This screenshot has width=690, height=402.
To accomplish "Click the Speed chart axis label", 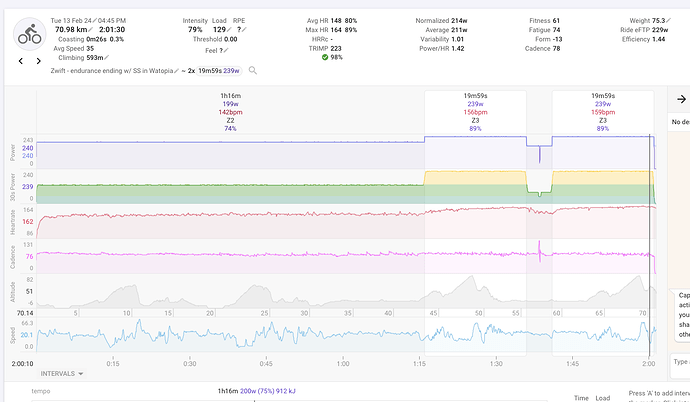I will (x=12, y=335).
